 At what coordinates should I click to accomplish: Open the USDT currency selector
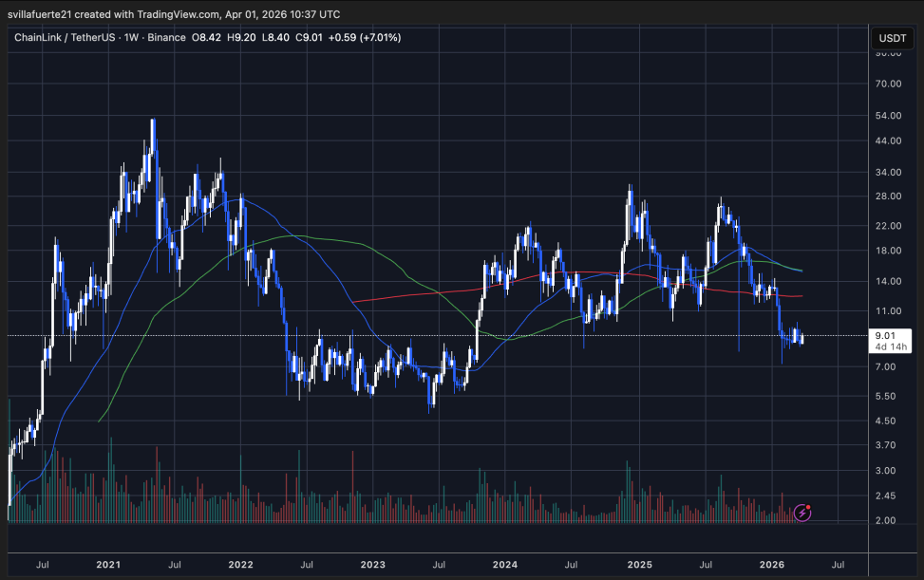[x=892, y=39]
